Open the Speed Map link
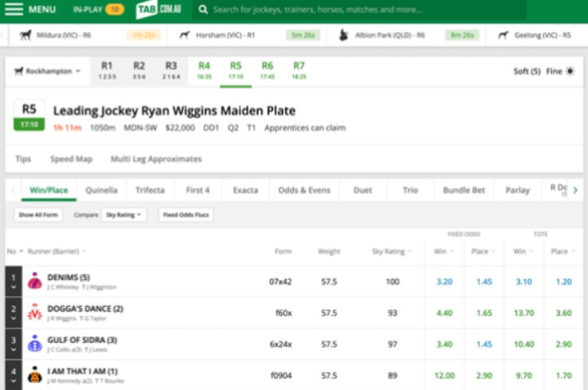 pyautogui.click(x=71, y=159)
